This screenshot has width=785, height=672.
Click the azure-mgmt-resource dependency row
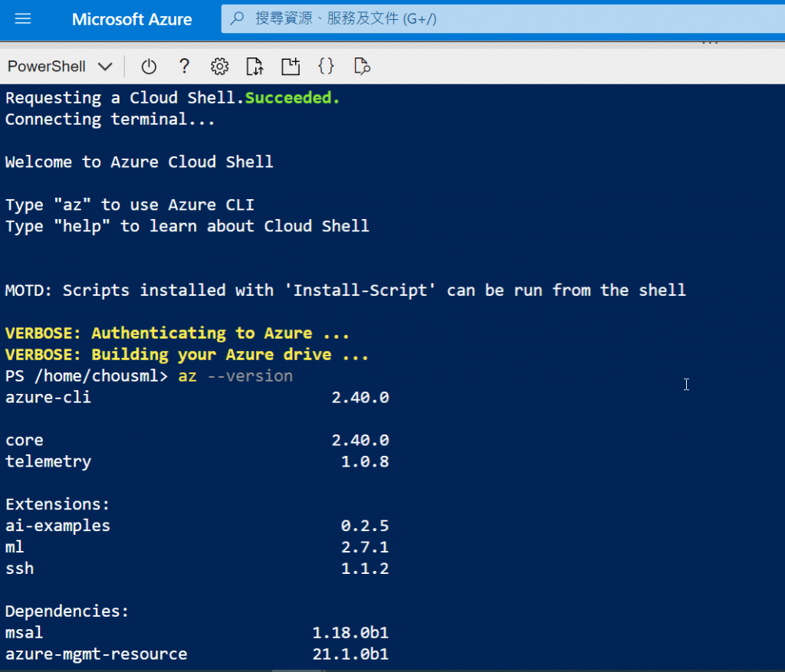pyautogui.click(x=197, y=654)
